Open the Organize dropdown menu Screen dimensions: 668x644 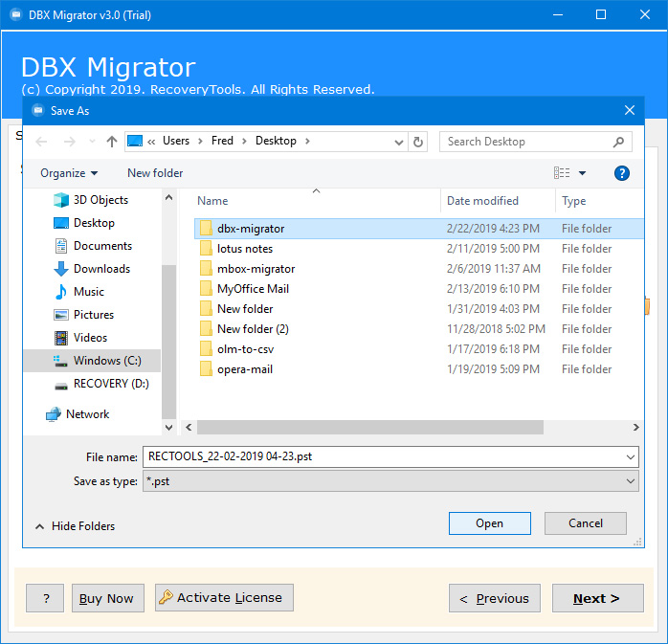pyautogui.click(x=69, y=173)
